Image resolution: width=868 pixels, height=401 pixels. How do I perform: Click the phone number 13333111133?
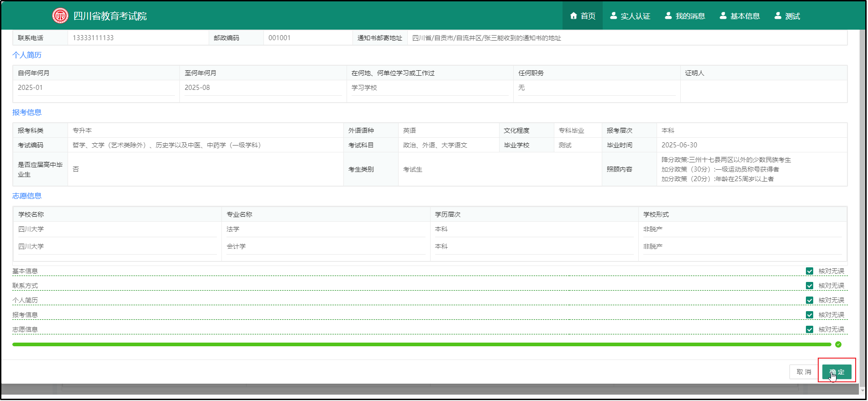93,38
